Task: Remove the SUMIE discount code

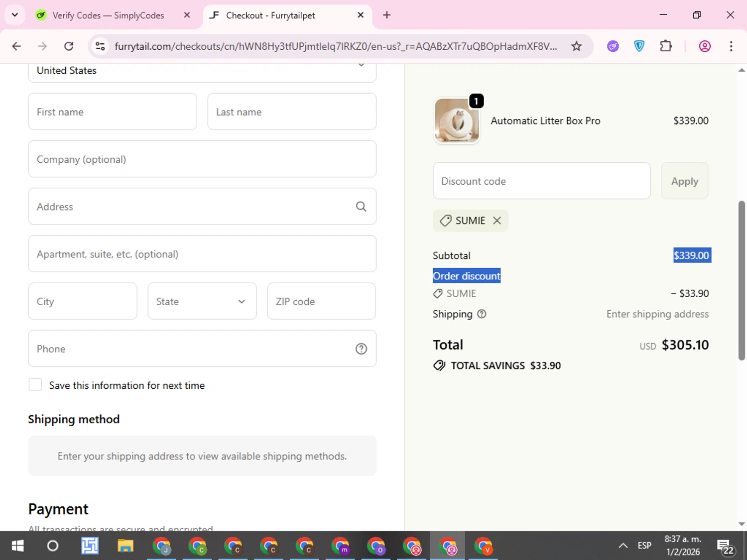Action: (497, 221)
